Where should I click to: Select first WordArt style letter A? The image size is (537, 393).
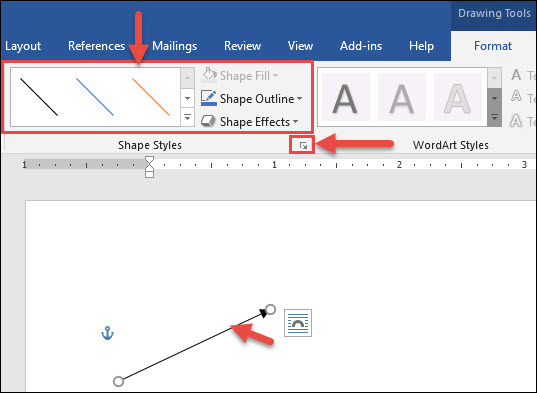click(x=345, y=98)
